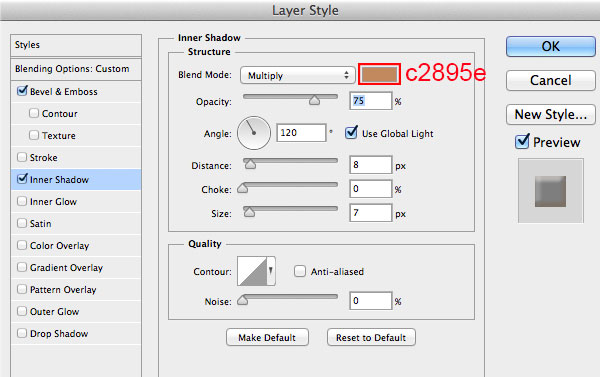Click the Distance value field

pyautogui.click(x=371, y=165)
